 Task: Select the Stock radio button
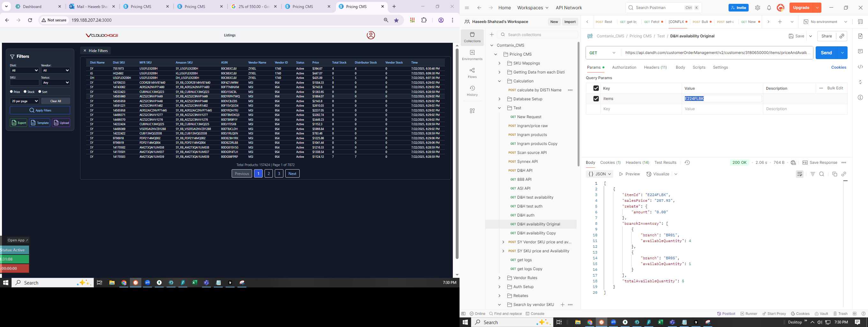[25, 91]
